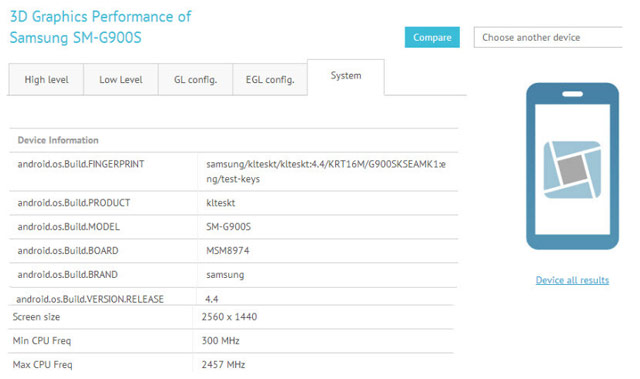
Task: Click the blue phone device illustration
Action: pos(572,166)
